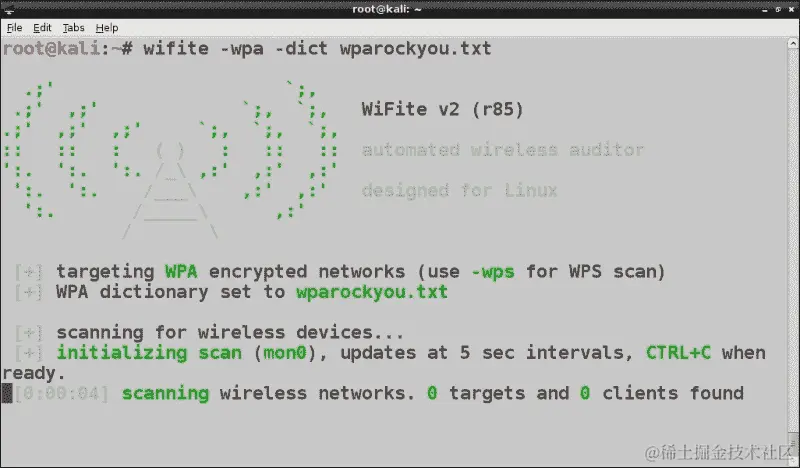Open the Edit menu
Screen dimensions: 800x468
click(x=42, y=28)
